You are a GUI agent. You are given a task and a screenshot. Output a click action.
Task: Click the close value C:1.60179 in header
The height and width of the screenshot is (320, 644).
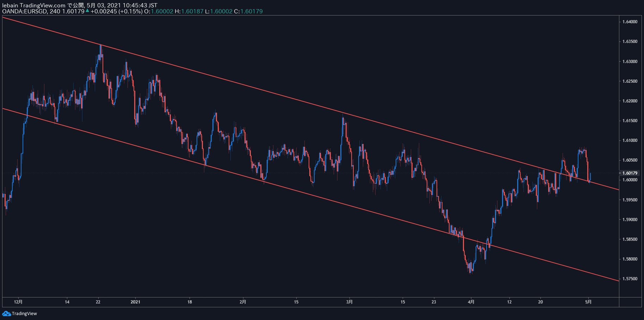click(x=248, y=11)
